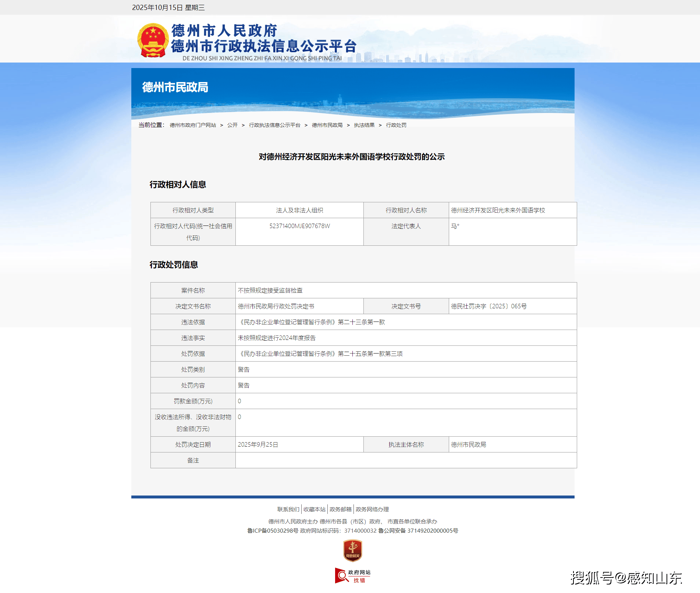Open 执法结果 breadcrumb item
The width and height of the screenshot is (700, 593).
(364, 125)
